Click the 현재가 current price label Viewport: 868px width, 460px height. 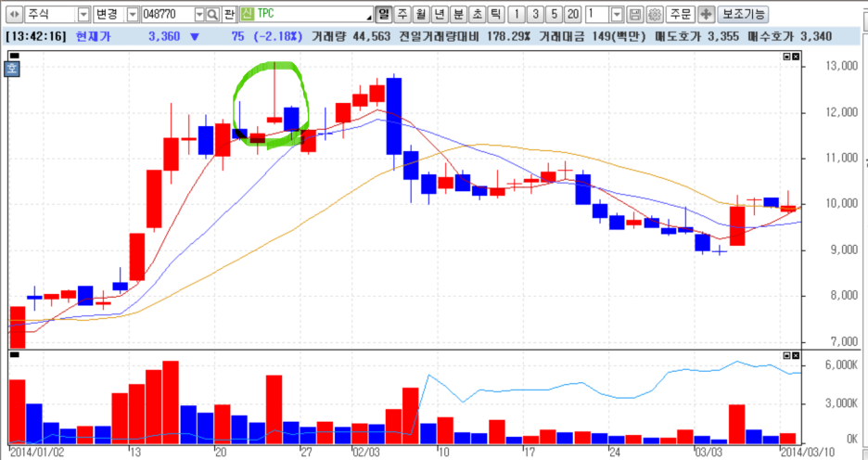tap(94, 37)
